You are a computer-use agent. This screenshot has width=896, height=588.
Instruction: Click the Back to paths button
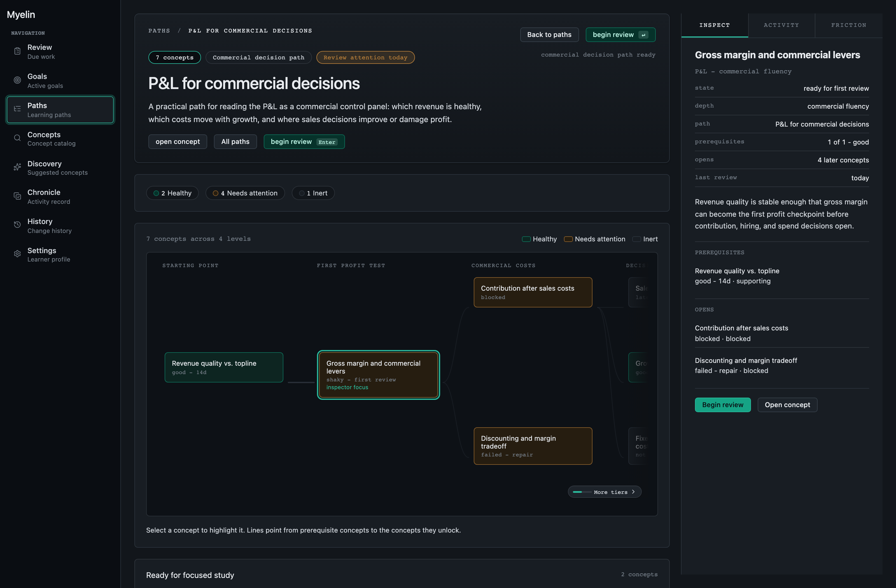549,35
